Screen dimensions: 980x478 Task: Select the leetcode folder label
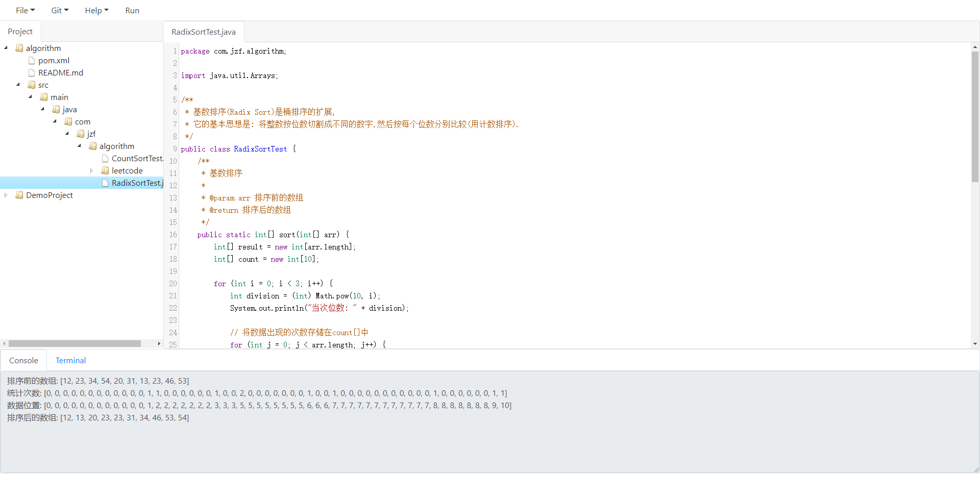127,170
